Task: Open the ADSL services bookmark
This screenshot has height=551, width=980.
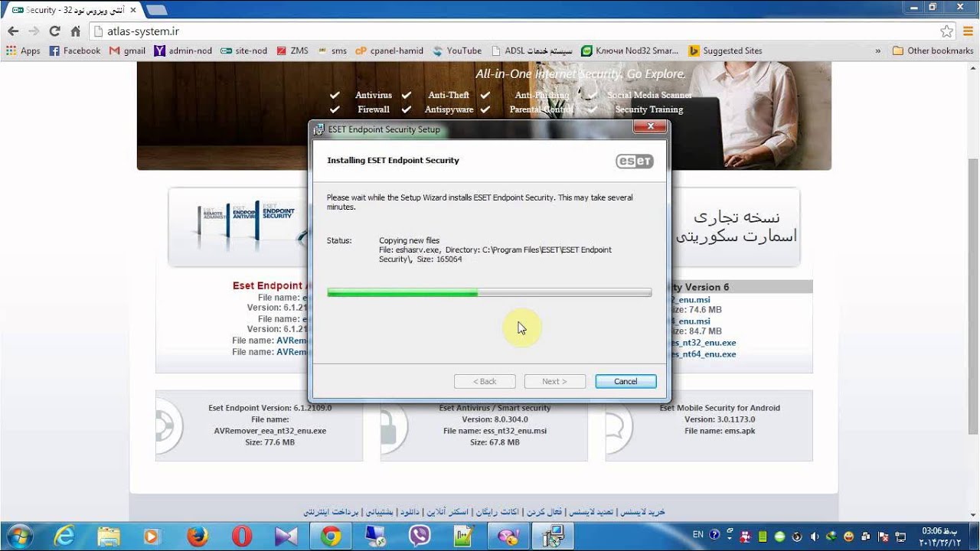Action: (x=532, y=51)
